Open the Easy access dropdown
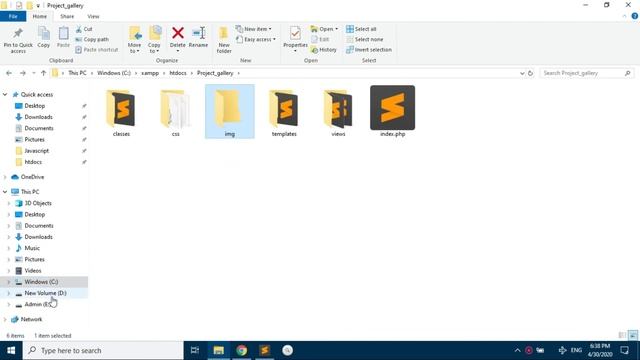Viewport: 640px width, 360px height. 256,40
